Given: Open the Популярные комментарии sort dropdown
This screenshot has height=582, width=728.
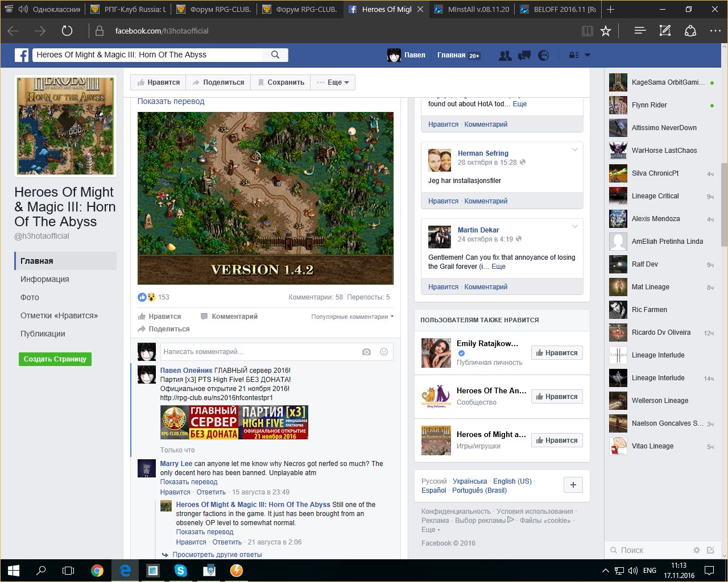Looking at the screenshot, I should pyautogui.click(x=352, y=317).
